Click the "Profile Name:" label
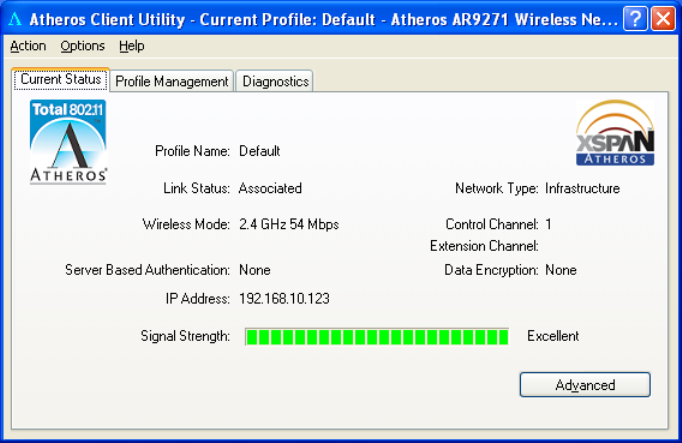 192,151
